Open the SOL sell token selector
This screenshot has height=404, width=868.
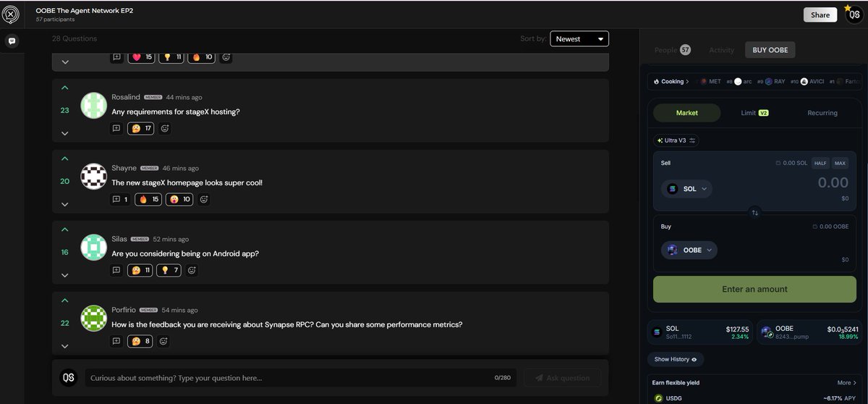686,189
